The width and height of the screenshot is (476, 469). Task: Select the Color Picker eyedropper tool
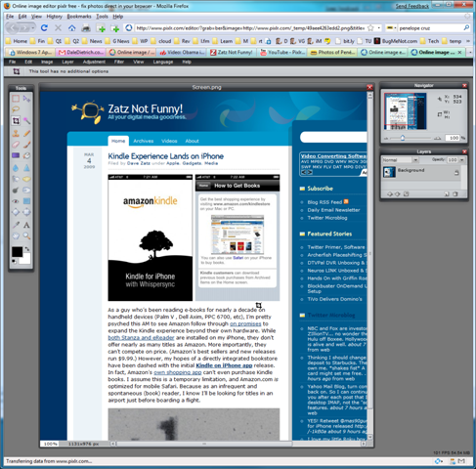click(x=16, y=225)
